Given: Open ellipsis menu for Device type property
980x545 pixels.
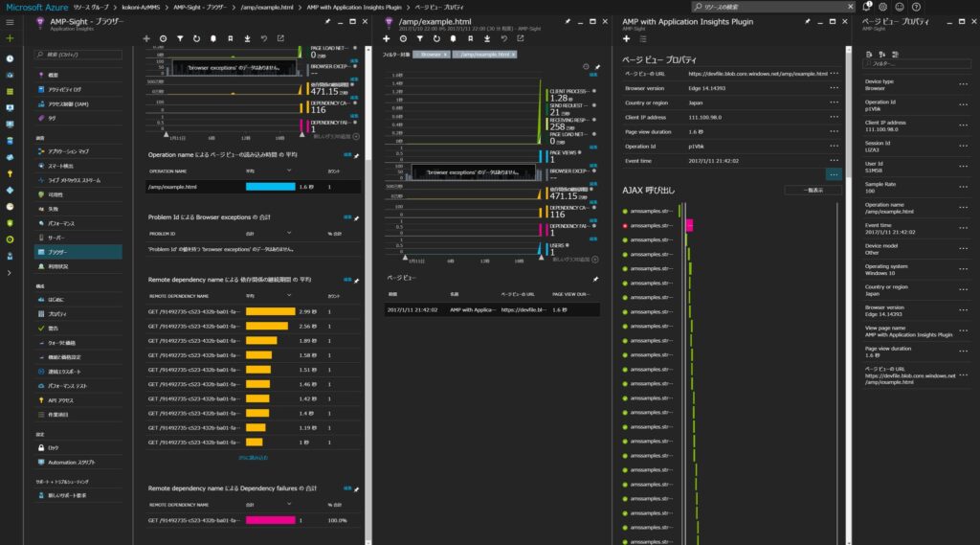Looking at the screenshot, I should coord(963,84).
